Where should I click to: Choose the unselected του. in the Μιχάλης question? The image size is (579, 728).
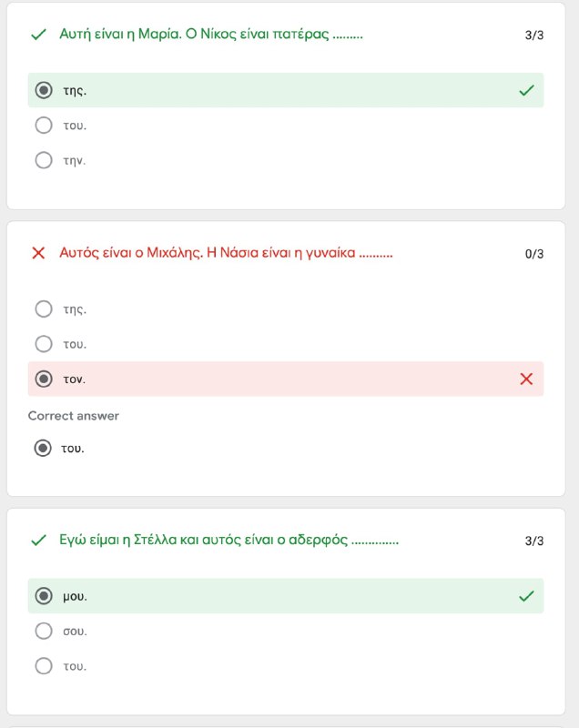pyautogui.click(x=44, y=344)
